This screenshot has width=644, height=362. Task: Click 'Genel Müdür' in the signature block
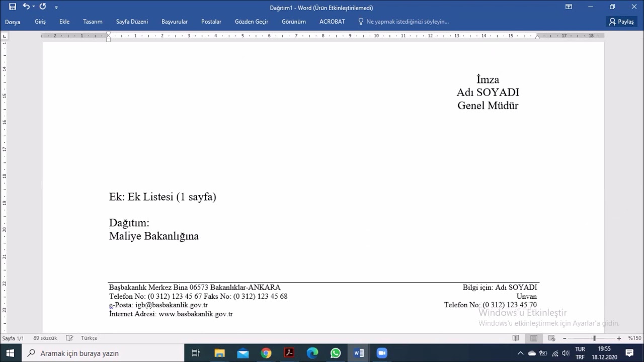click(488, 106)
